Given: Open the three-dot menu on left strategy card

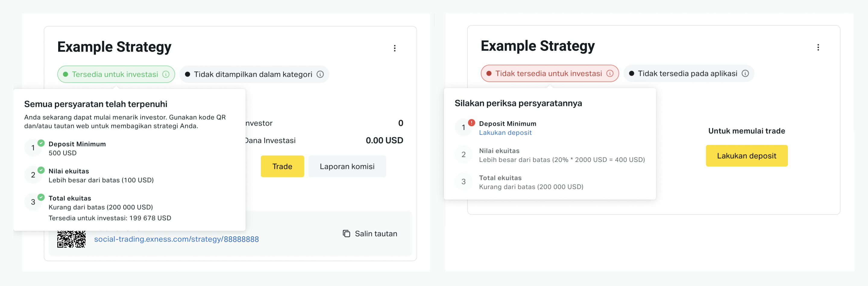Looking at the screenshot, I should tap(395, 48).
